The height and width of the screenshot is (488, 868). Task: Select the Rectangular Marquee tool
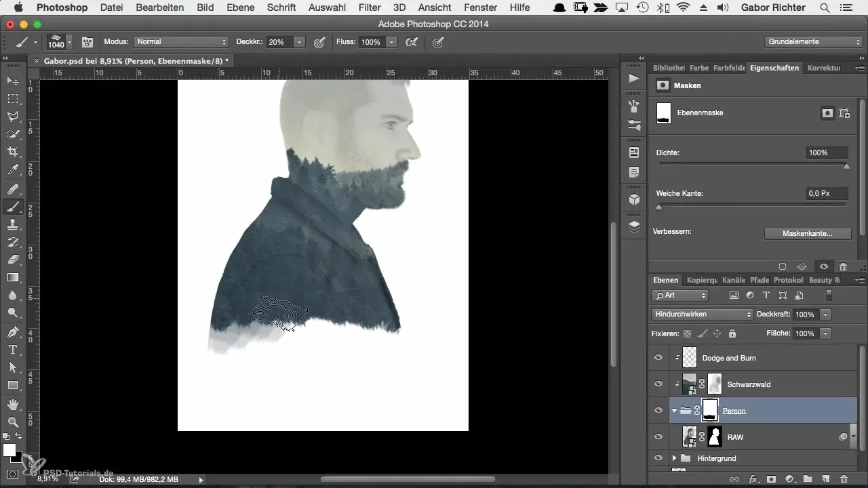12,99
